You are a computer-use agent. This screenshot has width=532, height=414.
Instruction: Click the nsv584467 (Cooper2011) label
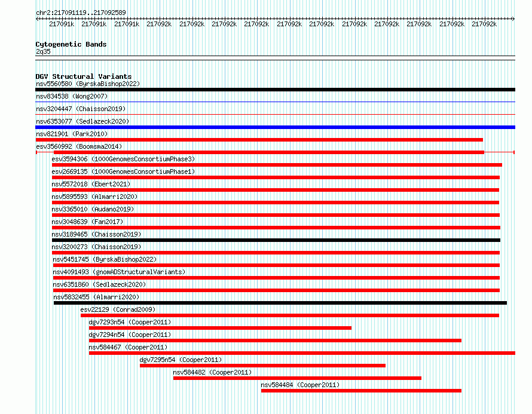point(128,347)
